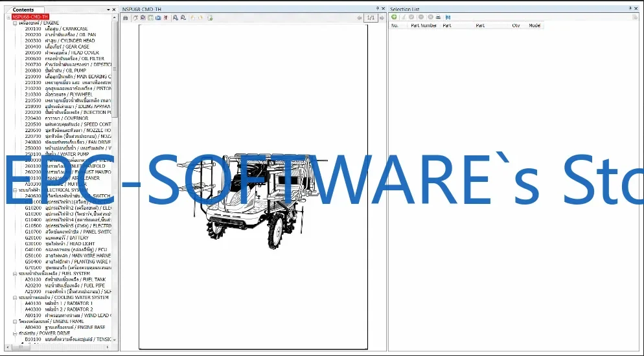Open 200200 OIL PAN in the tree
The width and height of the screenshot is (644, 356).
[60, 35]
